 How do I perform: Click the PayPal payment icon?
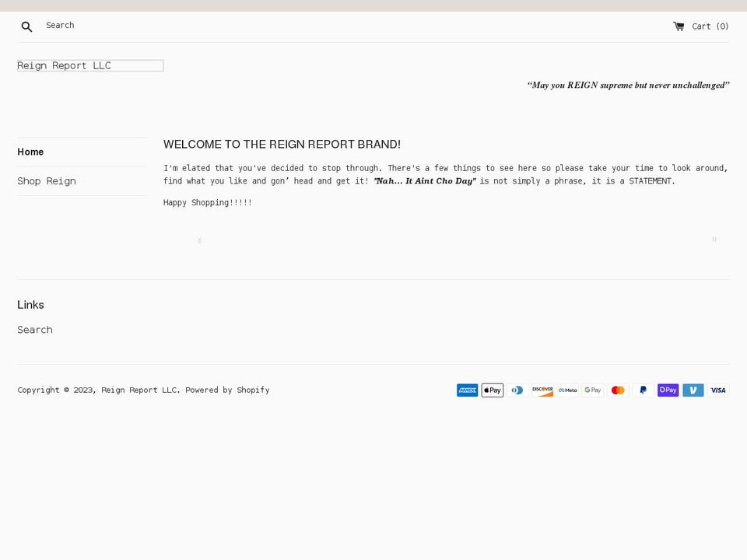(644, 390)
